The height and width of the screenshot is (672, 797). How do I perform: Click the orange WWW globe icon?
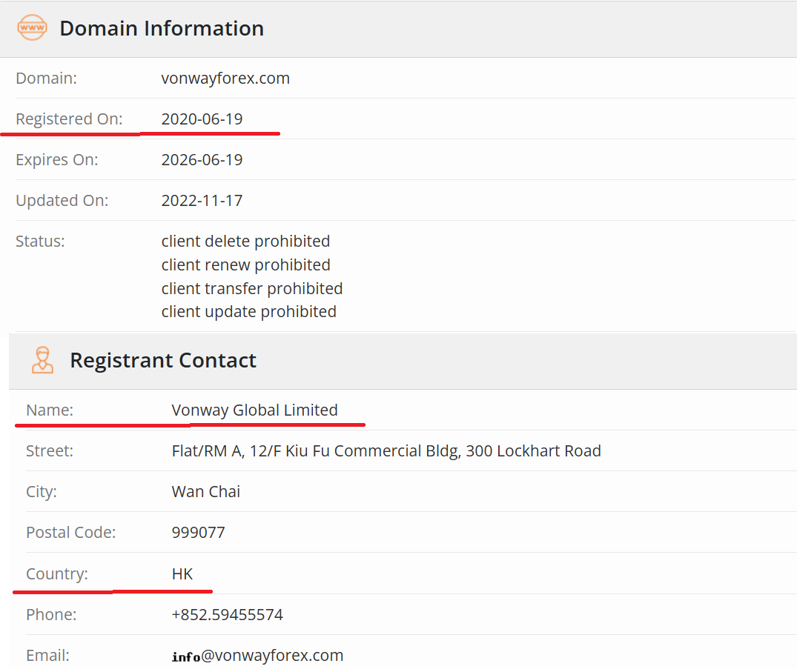click(x=32, y=28)
